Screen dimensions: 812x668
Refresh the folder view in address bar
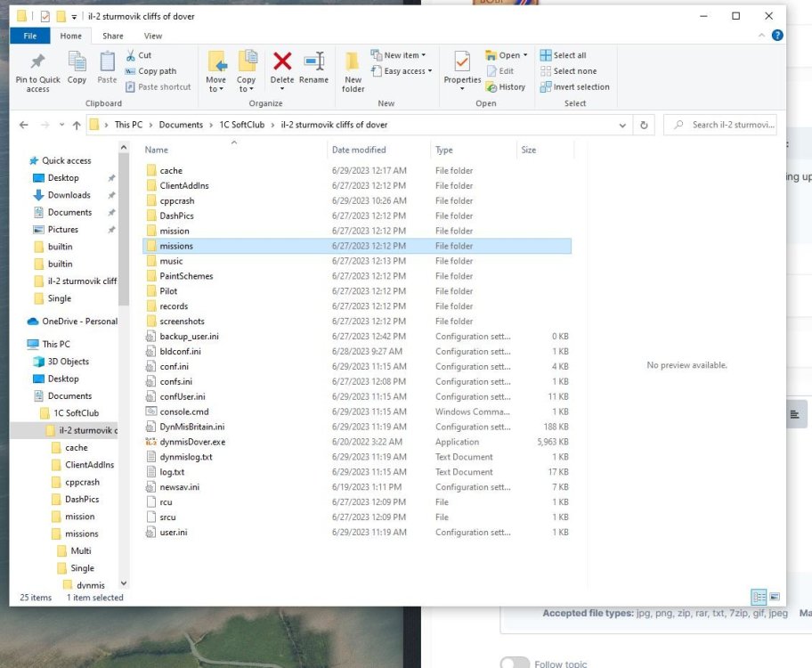pyautogui.click(x=644, y=125)
